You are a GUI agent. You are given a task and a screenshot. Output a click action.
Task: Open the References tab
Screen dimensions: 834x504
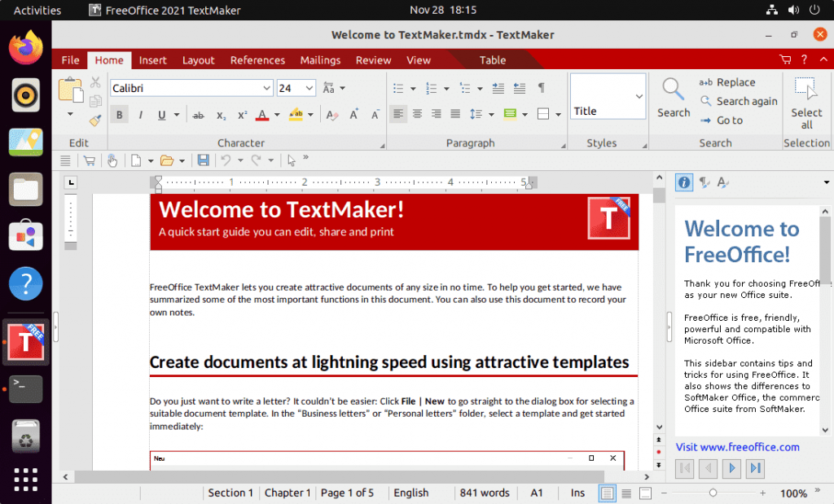coord(257,60)
